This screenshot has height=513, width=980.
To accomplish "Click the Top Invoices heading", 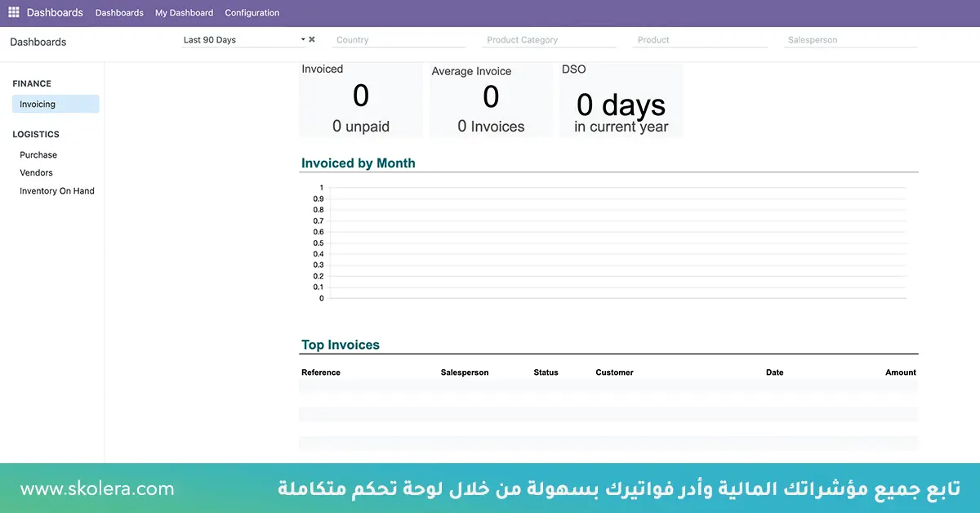I will 341,345.
